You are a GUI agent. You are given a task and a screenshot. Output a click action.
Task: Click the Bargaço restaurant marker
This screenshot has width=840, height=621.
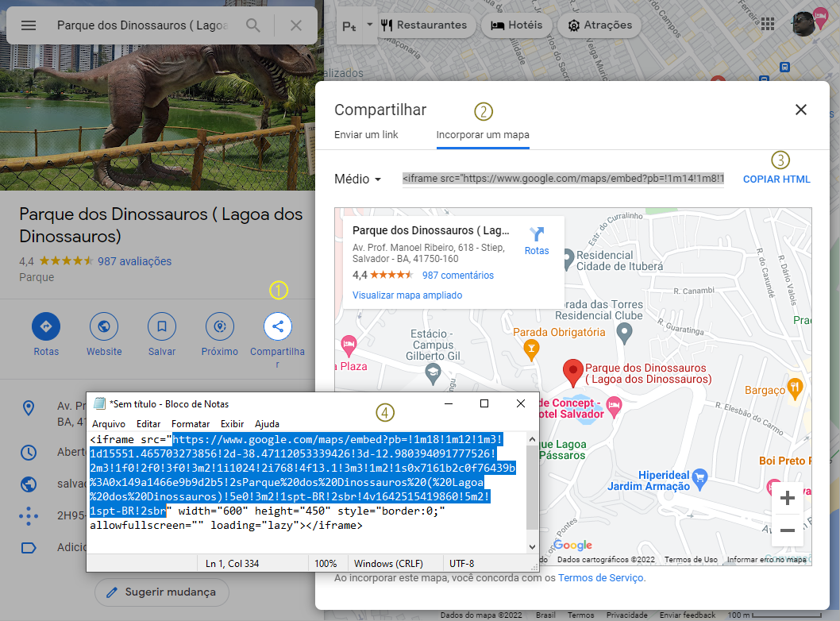tap(795, 388)
